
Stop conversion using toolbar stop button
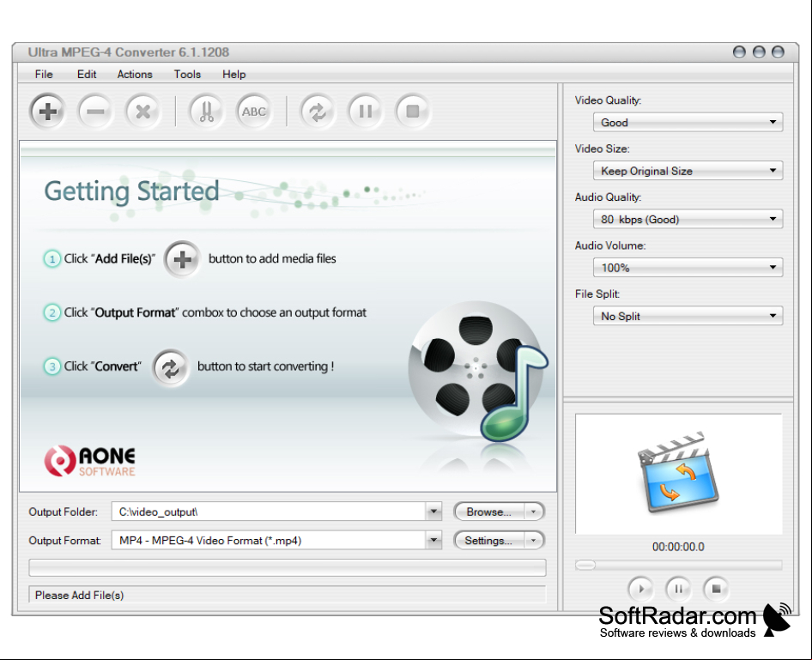[x=413, y=112]
